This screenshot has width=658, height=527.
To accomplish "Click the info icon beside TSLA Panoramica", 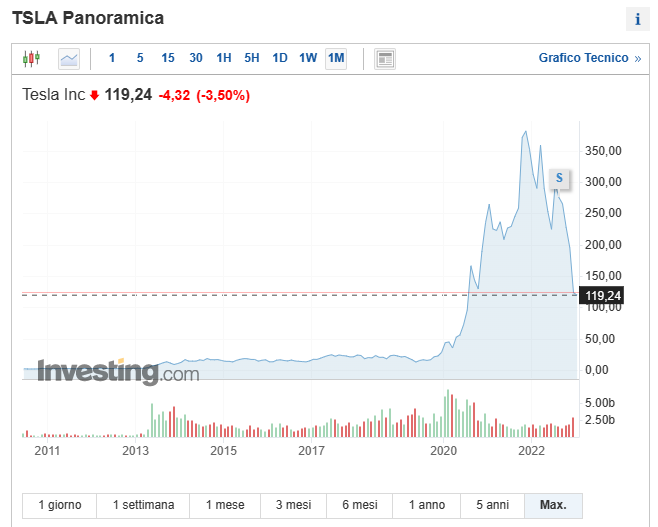I will pyautogui.click(x=637, y=19).
